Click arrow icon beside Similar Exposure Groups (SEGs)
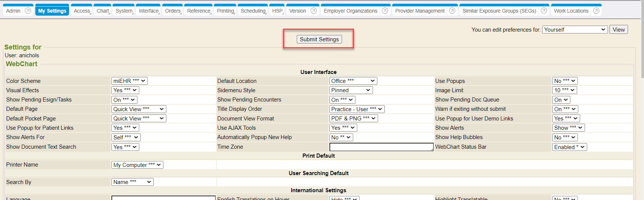This screenshot has width=644, height=200. click(x=544, y=11)
